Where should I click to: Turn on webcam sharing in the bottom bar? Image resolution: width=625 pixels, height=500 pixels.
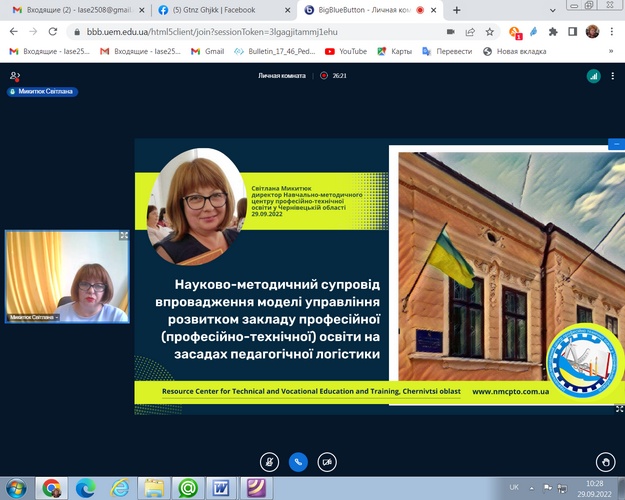[x=327, y=462]
